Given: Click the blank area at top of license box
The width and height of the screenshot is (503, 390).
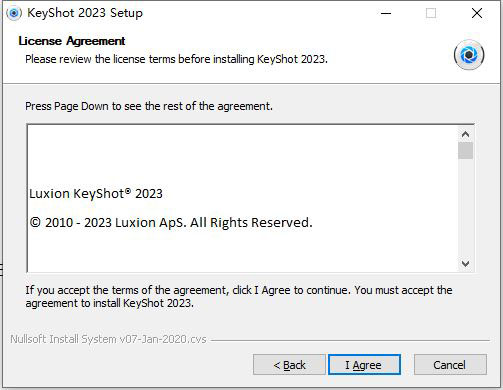Looking at the screenshot, I should pos(243,153).
